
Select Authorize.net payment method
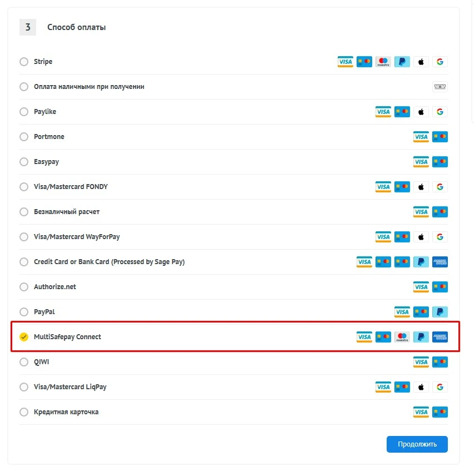point(23,286)
